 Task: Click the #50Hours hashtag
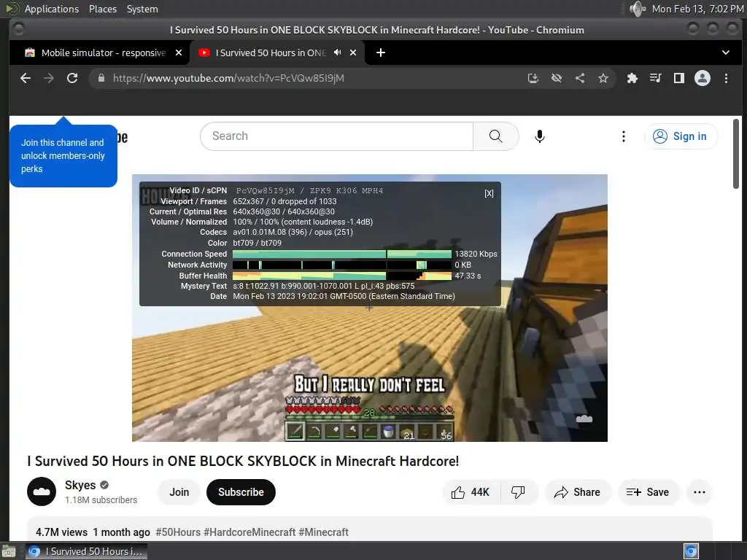click(x=178, y=532)
